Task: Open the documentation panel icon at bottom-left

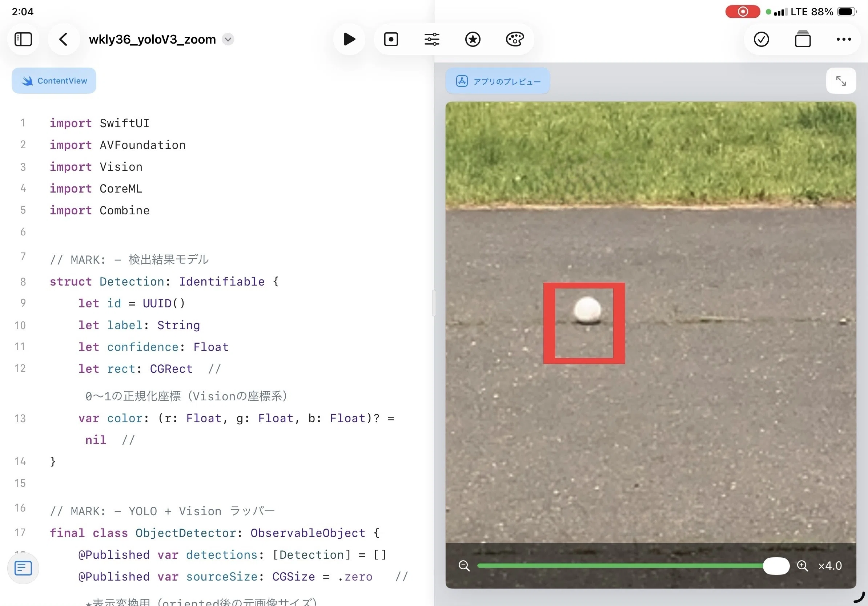Action: pos(23,568)
